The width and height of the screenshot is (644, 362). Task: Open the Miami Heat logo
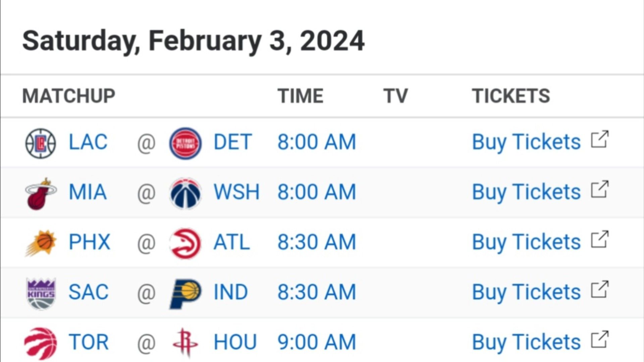41,193
